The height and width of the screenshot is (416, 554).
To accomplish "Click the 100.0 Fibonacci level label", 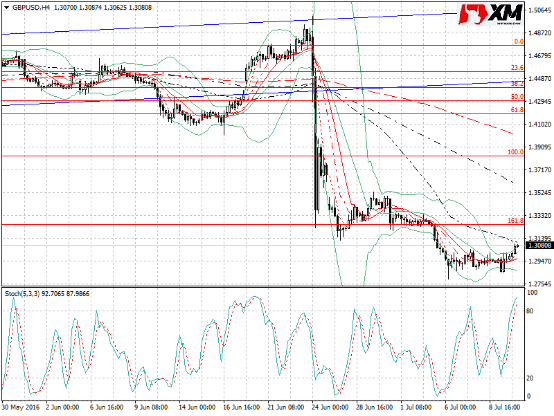I will click(515, 152).
